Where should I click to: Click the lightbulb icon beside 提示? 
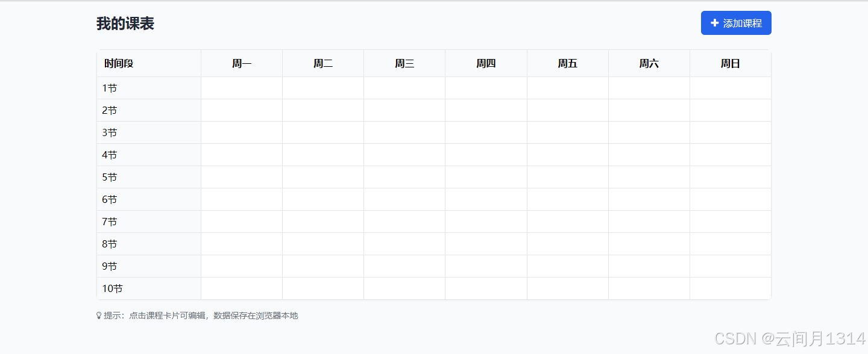click(99, 315)
